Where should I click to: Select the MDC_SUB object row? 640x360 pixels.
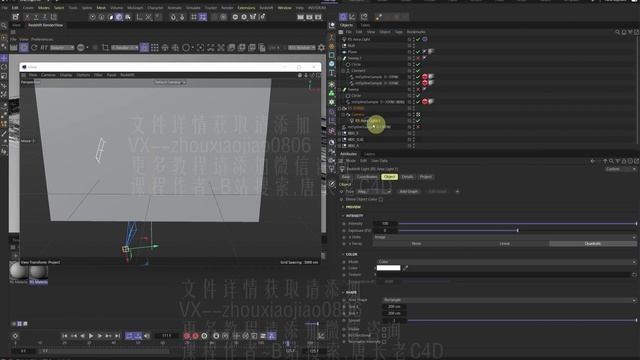[x=356, y=140]
